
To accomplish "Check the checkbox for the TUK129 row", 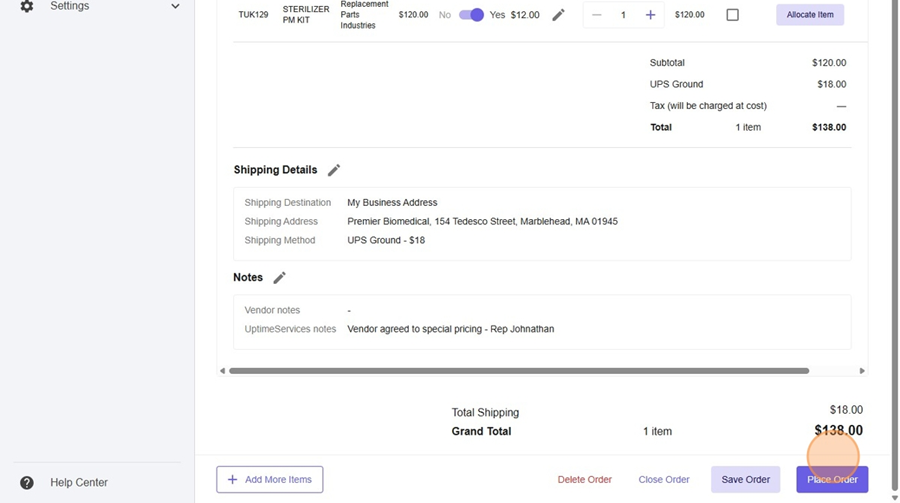I will pos(732,15).
